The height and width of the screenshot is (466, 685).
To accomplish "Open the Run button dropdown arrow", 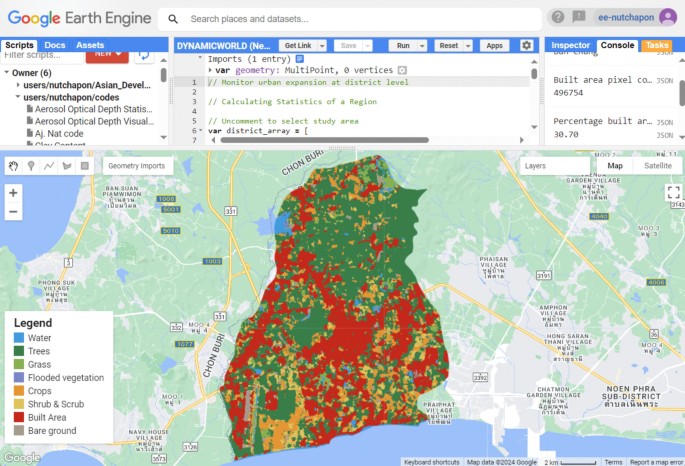I will click(x=422, y=46).
